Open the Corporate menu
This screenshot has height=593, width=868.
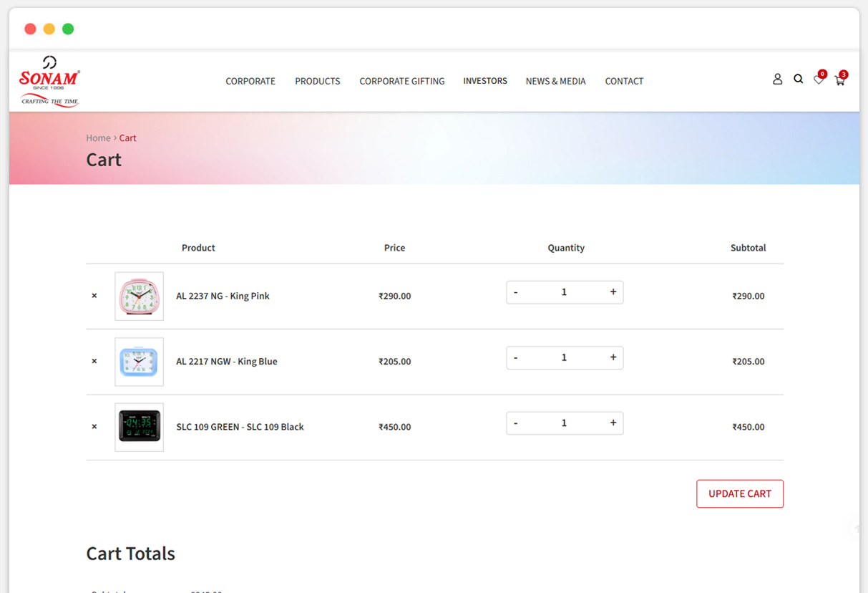coord(250,81)
